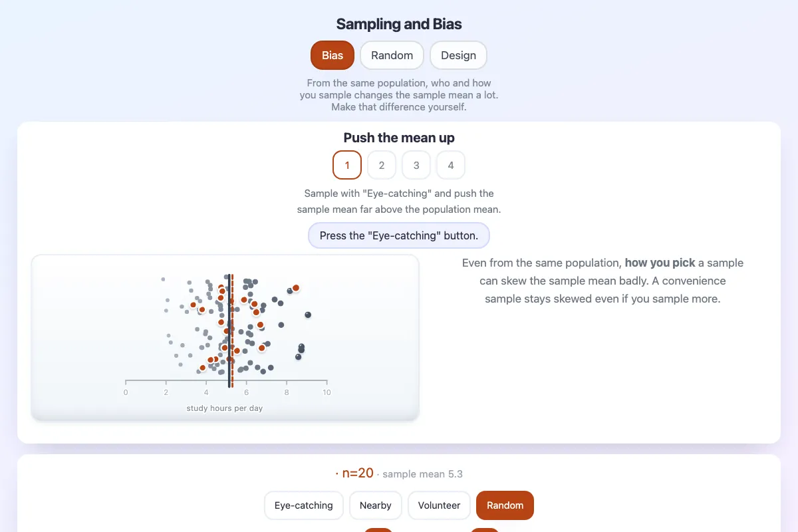Click the solid population mean line
This screenshot has height=532, width=798.
229,331
